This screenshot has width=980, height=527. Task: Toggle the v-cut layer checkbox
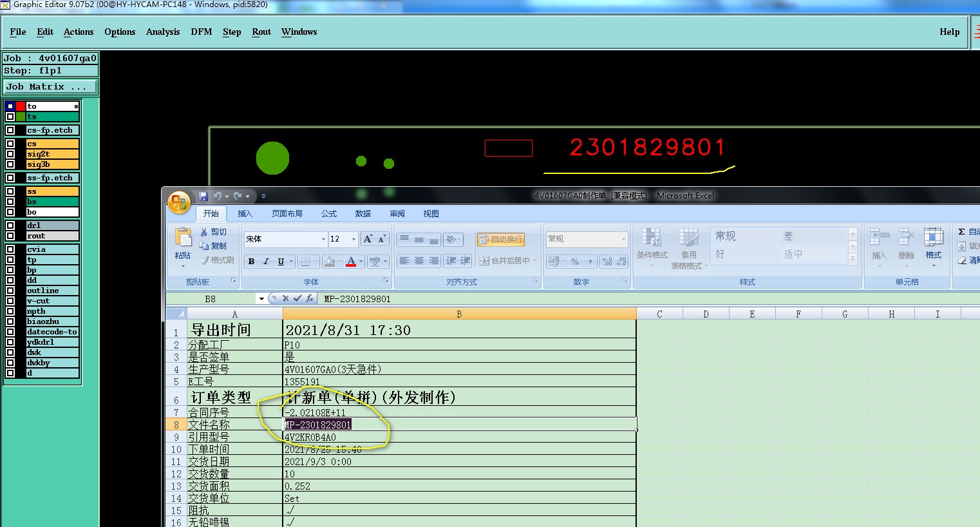click(10, 301)
